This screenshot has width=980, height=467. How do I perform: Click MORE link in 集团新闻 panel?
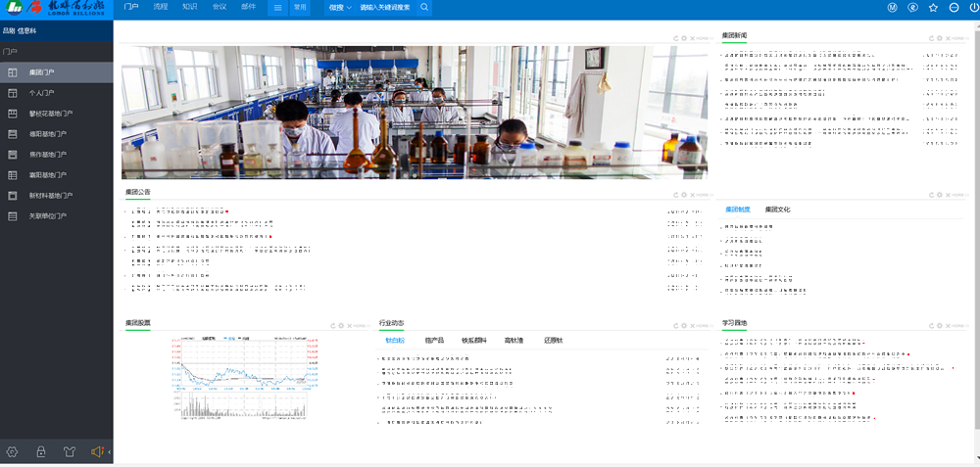pos(958,38)
